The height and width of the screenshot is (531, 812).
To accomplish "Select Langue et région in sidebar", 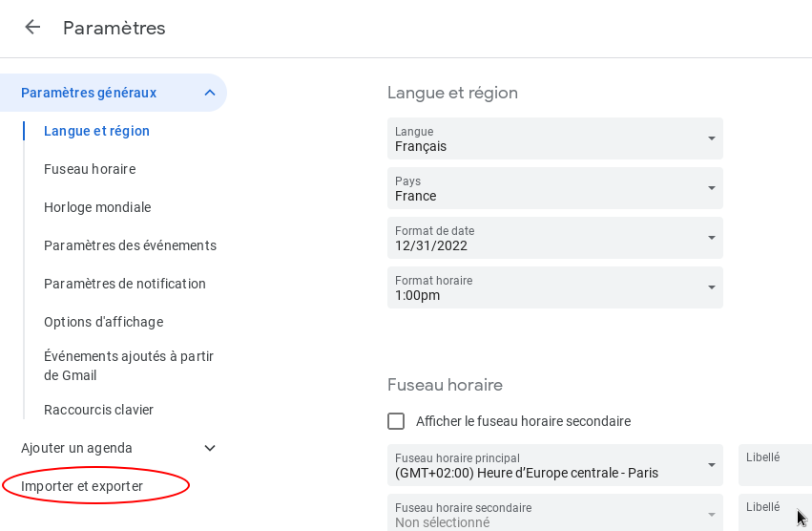I will (96, 131).
